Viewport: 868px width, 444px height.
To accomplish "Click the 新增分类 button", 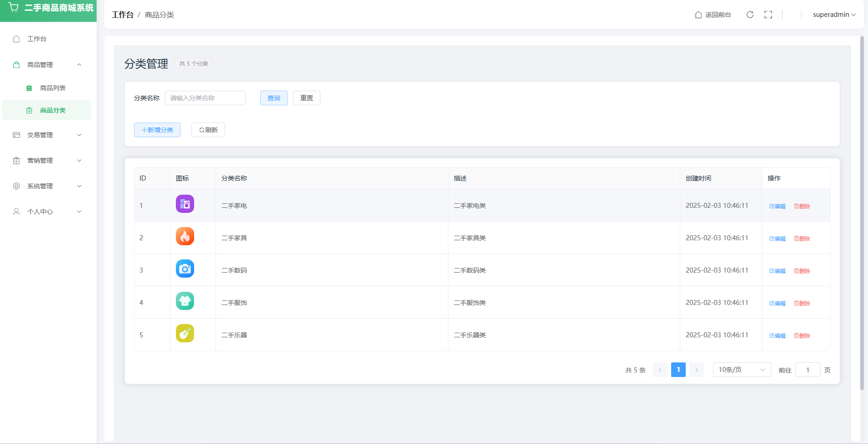I will 157,130.
